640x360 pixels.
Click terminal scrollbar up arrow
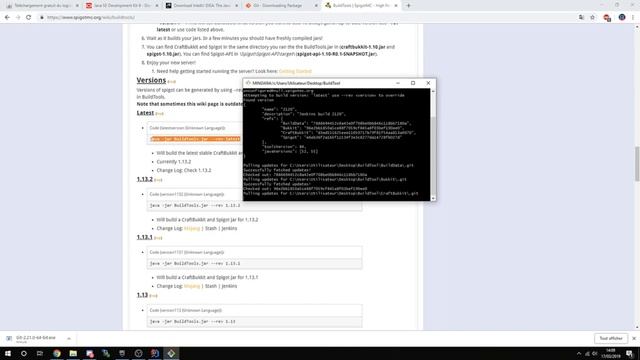[x=433, y=91]
